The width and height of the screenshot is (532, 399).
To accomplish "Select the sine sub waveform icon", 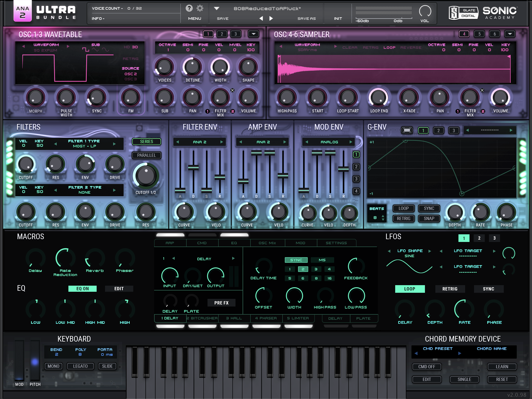I will [106, 50].
